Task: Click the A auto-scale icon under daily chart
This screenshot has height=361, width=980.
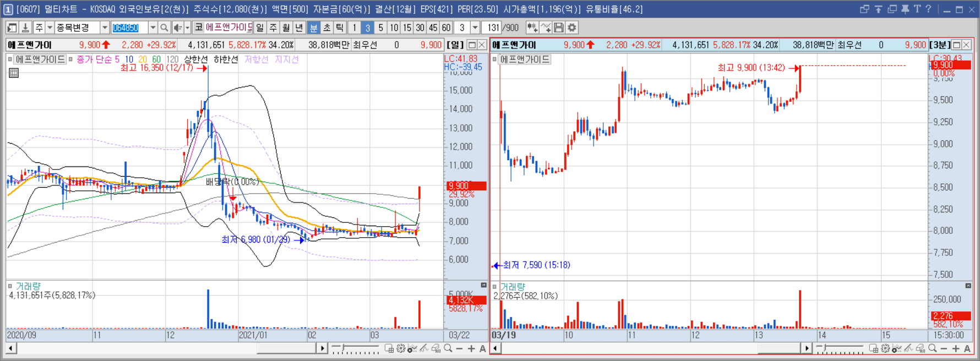Action: [483, 348]
